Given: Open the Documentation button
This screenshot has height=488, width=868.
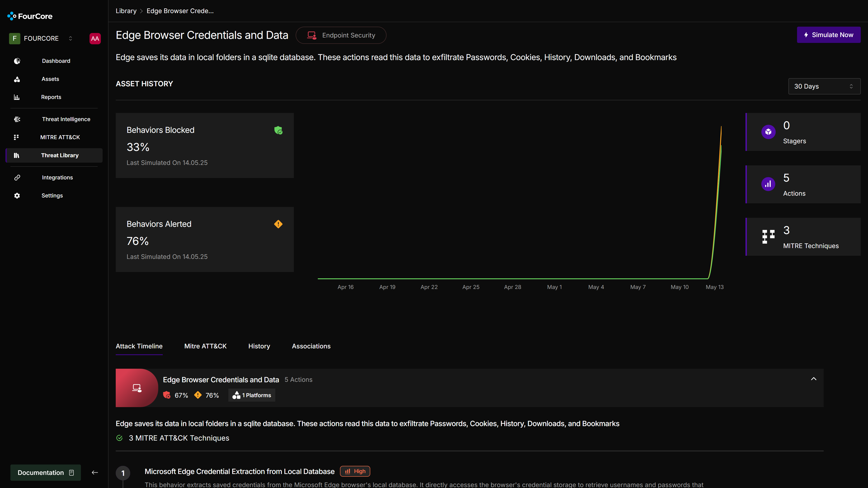Looking at the screenshot, I should tap(45, 472).
